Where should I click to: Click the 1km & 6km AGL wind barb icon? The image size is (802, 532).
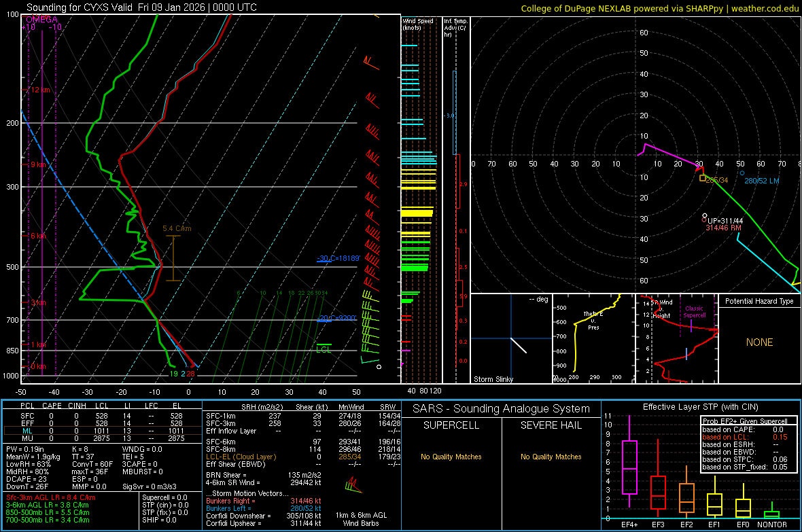pos(353,485)
